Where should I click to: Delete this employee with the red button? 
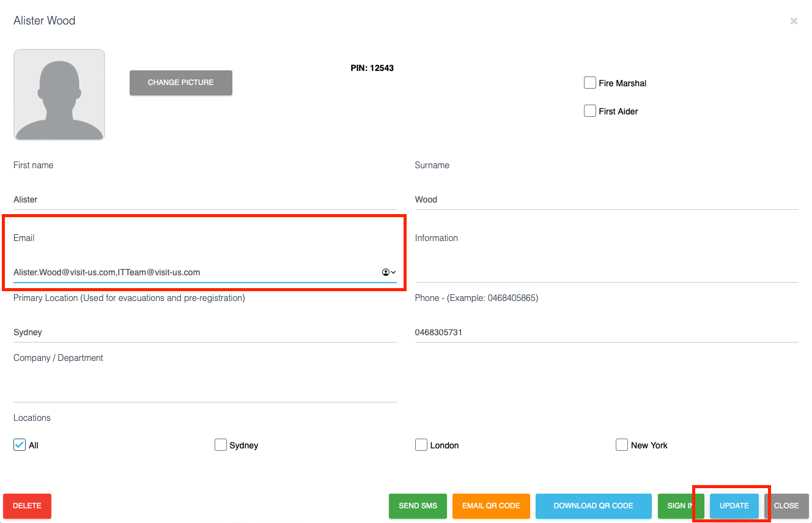point(27,506)
